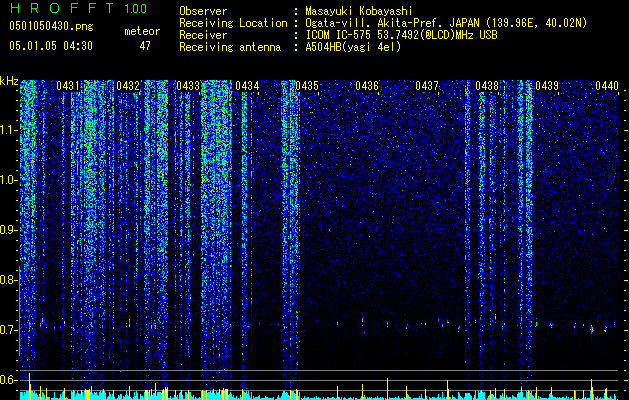
Task: Select the 0434 time marker
Action: tap(247, 86)
